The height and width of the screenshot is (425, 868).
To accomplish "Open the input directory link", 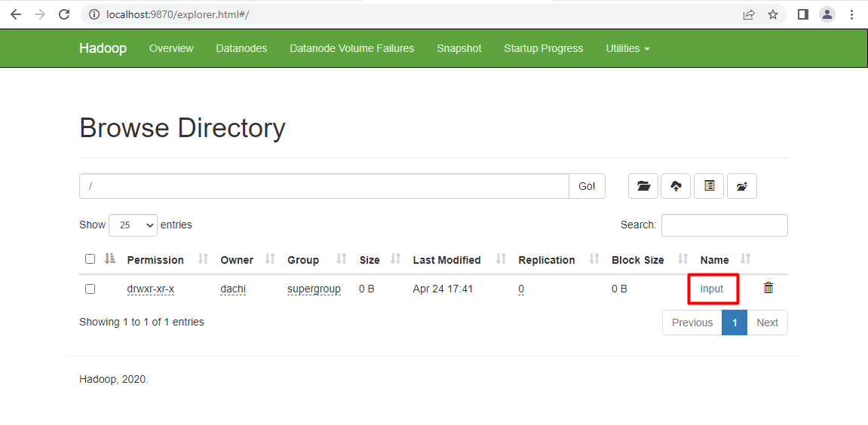I will click(711, 289).
